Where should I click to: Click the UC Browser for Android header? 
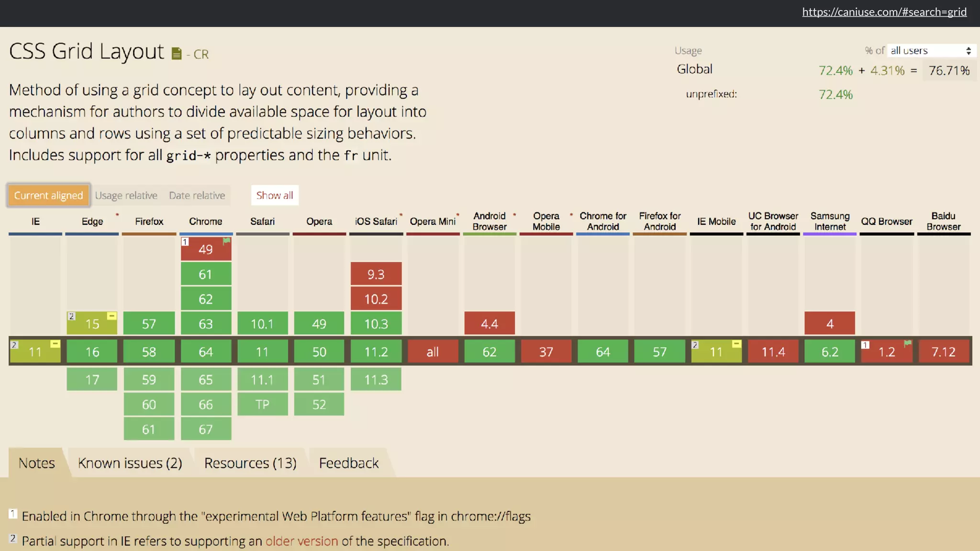(x=773, y=221)
